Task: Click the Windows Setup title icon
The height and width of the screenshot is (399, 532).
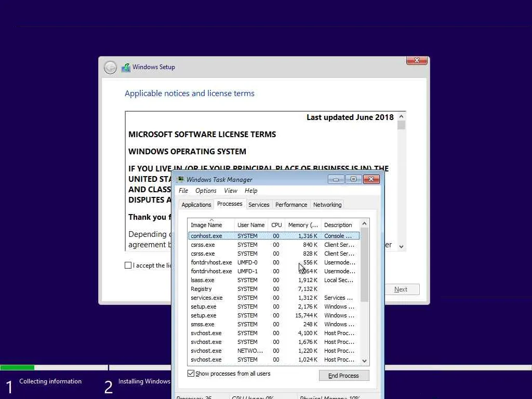Action: coord(126,67)
